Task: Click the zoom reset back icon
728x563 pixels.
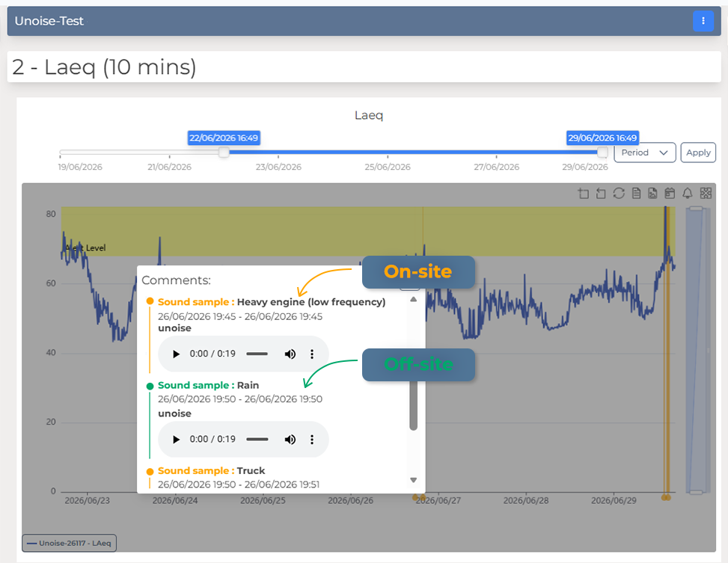Action: pos(601,193)
